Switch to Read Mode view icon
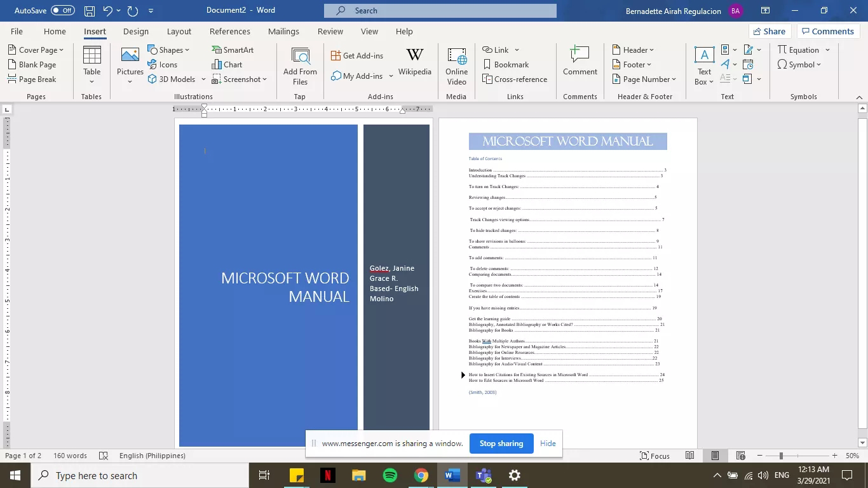Viewport: 868px width, 488px height. tap(689, 456)
